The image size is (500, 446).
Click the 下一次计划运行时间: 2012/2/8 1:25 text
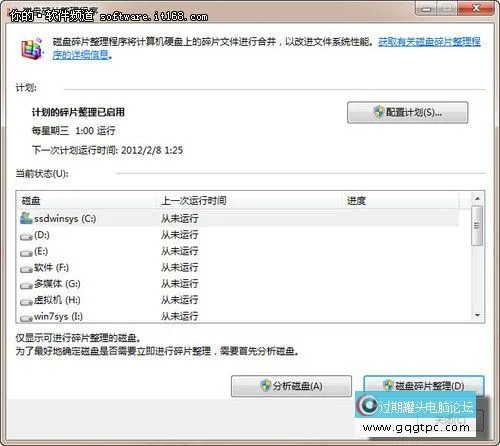[x=107, y=150]
